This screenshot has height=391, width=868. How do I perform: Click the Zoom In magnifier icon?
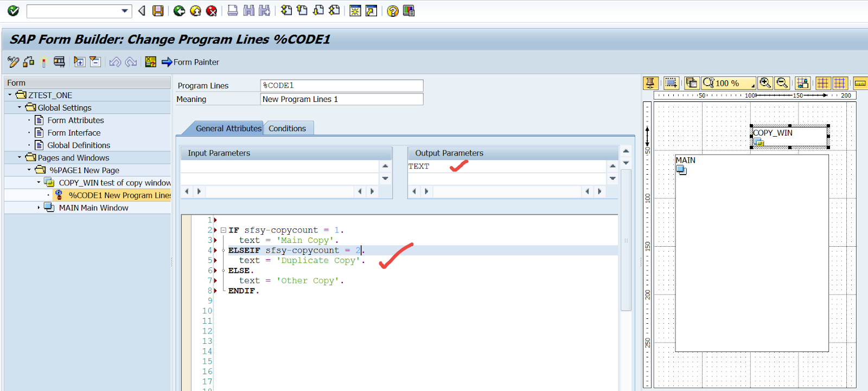coord(765,83)
